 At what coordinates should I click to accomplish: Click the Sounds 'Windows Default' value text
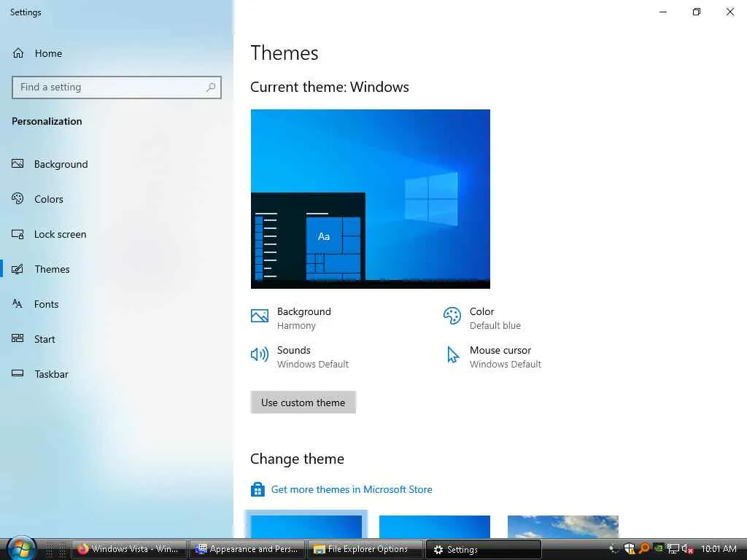click(313, 365)
